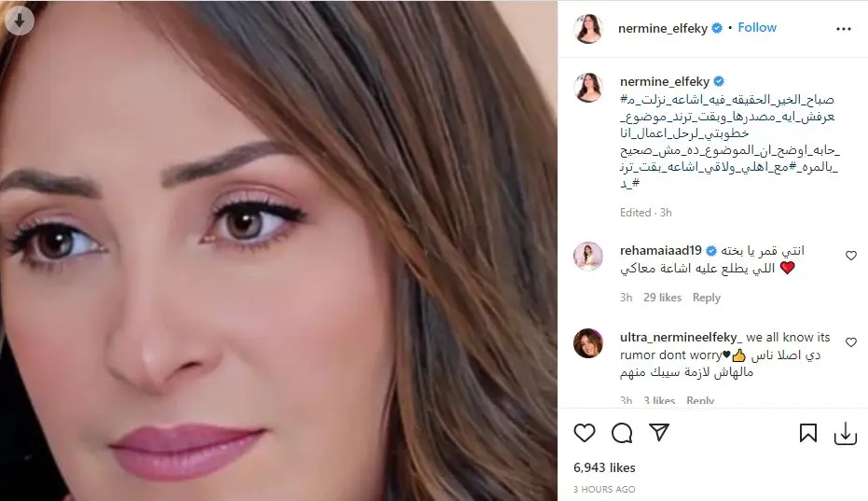The image size is (868, 501).
Task: Reply to rehamaiaad19's comment
Action: click(707, 298)
